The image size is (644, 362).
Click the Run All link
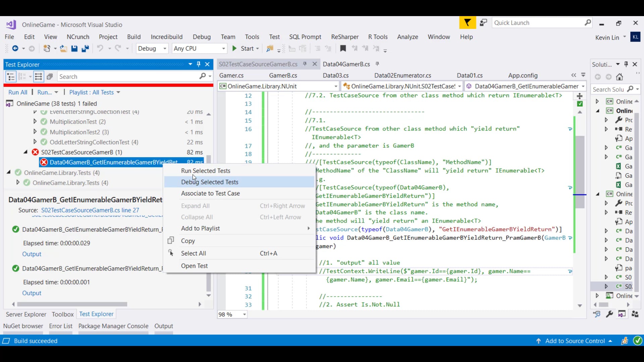coord(18,93)
